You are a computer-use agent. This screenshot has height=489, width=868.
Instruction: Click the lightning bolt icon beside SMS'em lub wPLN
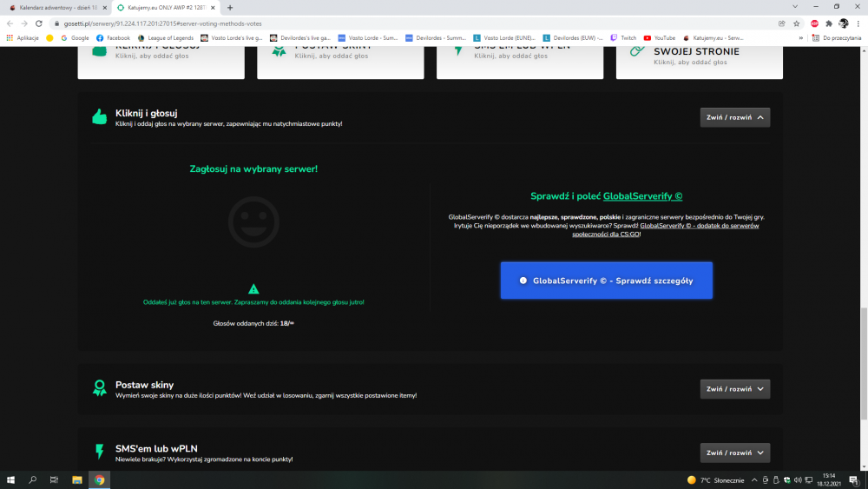(100, 452)
